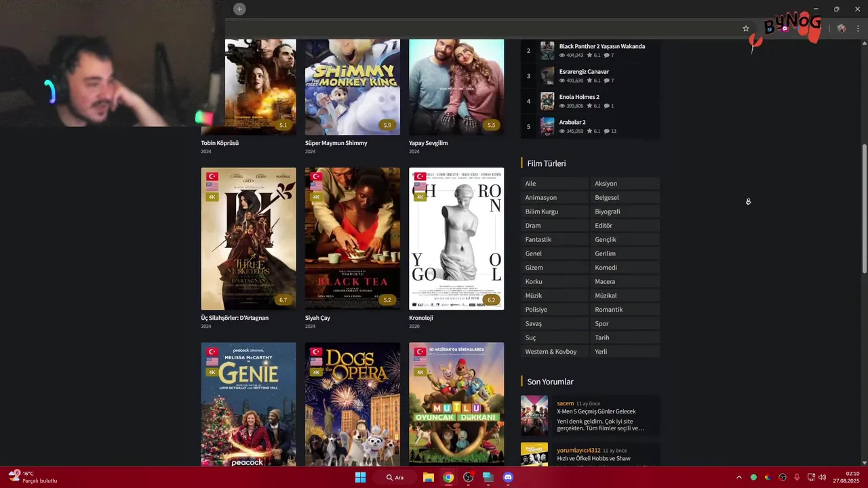Open the Genie movie poster
The image size is (868, 488).
click(248, 404)
